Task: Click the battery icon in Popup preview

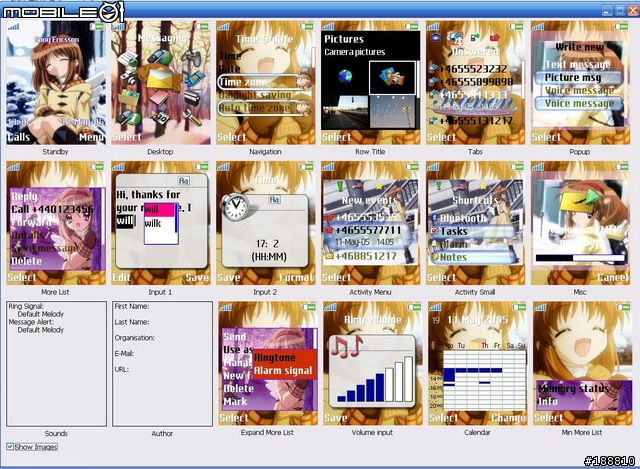Action: click(x=621, y=27)
